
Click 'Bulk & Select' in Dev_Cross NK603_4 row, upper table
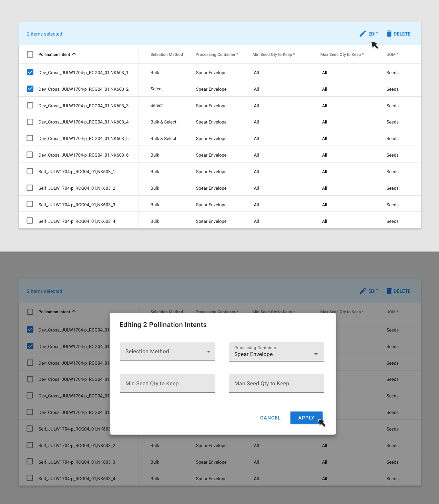tap(163, 122)
